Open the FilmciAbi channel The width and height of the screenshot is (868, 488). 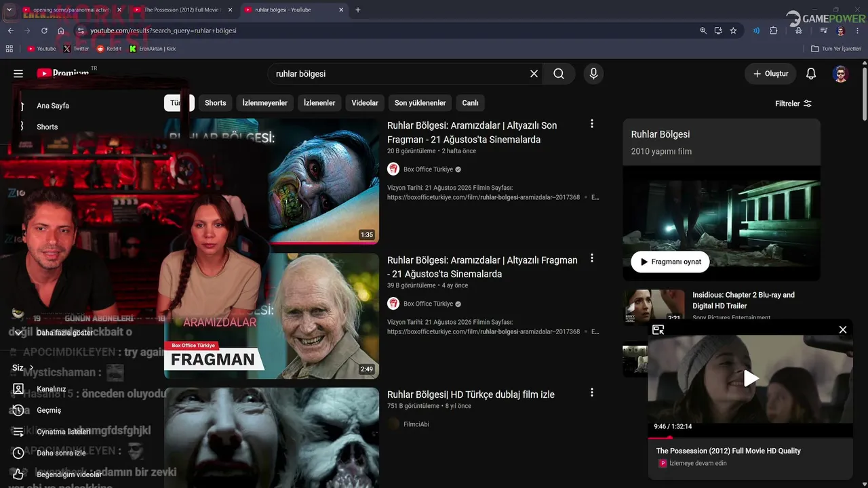tap(416, 424)
